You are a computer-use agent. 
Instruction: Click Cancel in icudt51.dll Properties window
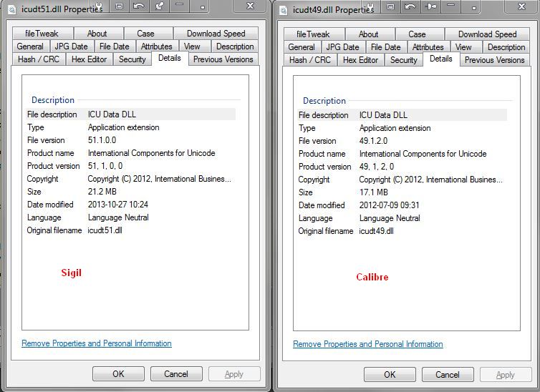(x=176, y=374)
